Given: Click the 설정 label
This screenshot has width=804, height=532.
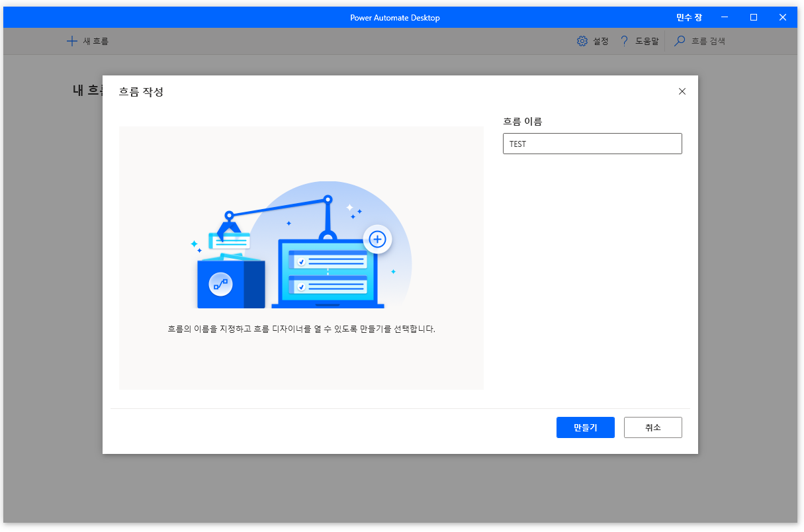Looking at the screenshot, I should [601, 41].
